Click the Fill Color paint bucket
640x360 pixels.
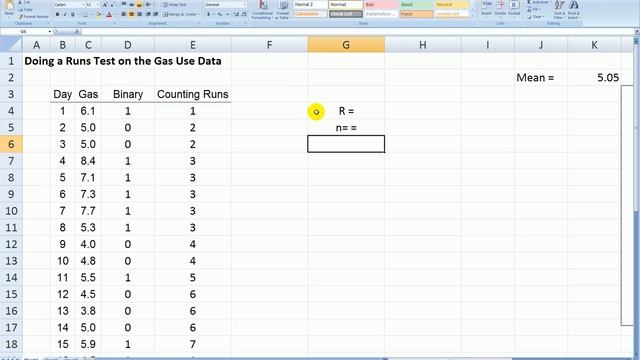tap(98, 14)
